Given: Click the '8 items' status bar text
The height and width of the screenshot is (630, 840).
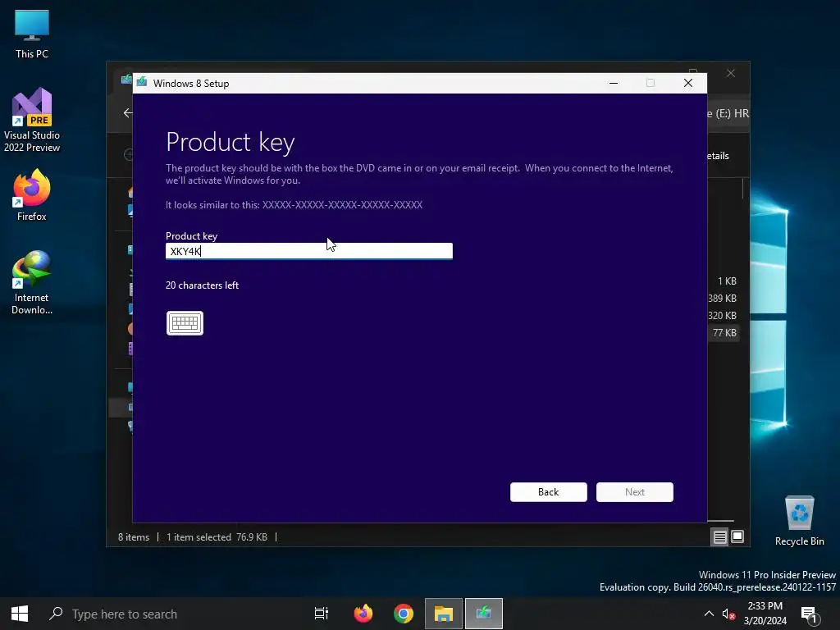Looking at the screenshot, I should coord(134,536).
